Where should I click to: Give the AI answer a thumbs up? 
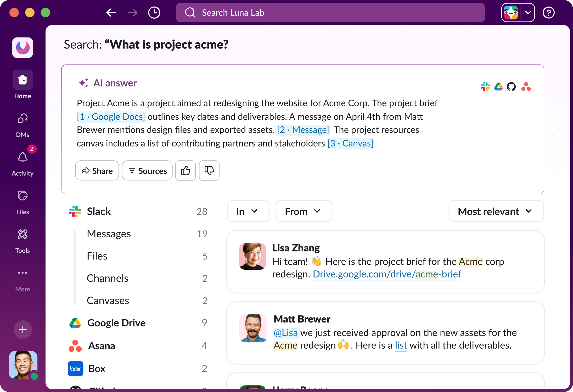tap(185, 171)
